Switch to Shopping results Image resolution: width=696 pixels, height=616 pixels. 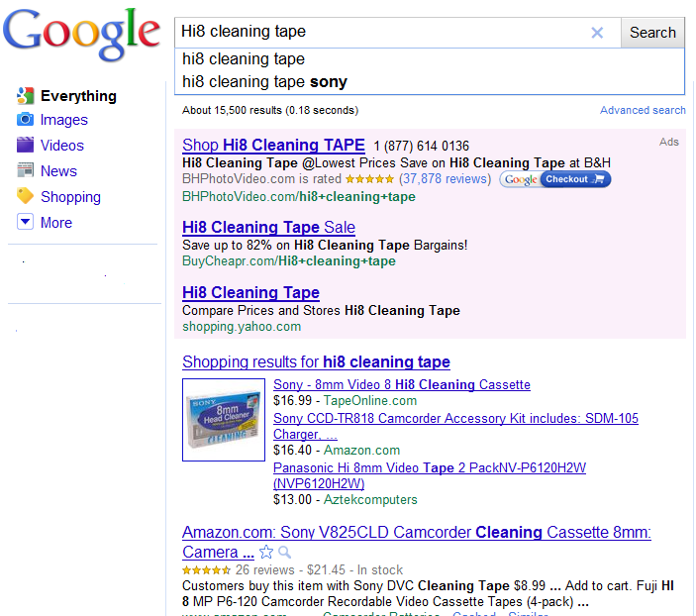[x=70, y=197]
